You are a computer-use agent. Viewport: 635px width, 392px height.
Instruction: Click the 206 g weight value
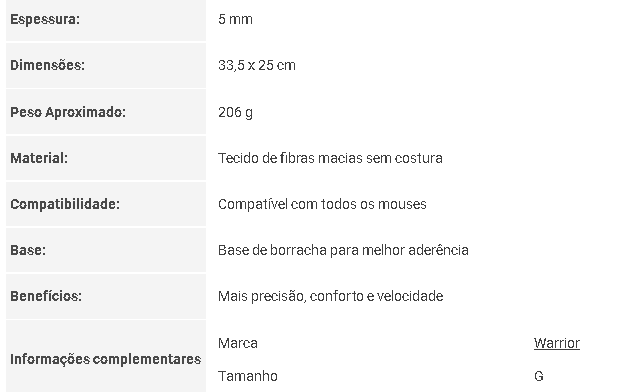[235, 112]
